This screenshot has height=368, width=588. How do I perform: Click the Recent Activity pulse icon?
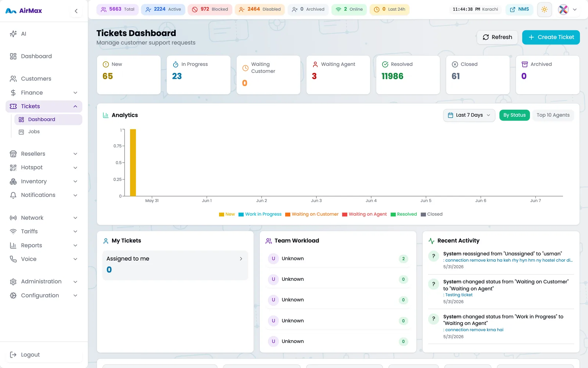(431, 241)
